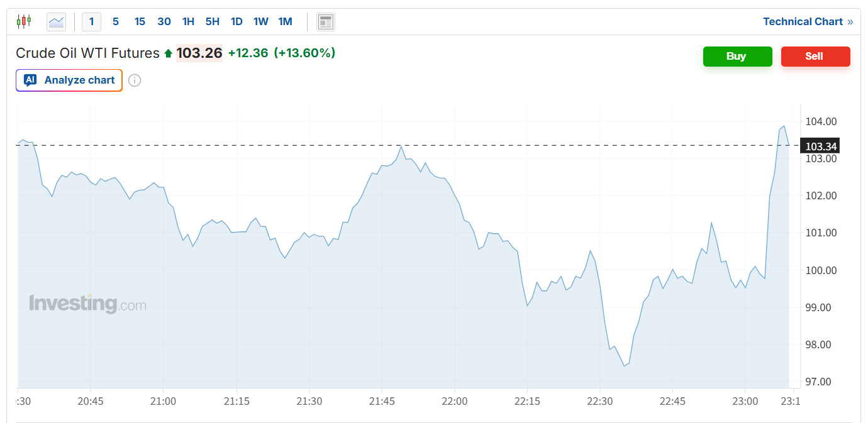Click the 103.34 current price label
This screenshot has height=423, width=868.
coord(821,146)
